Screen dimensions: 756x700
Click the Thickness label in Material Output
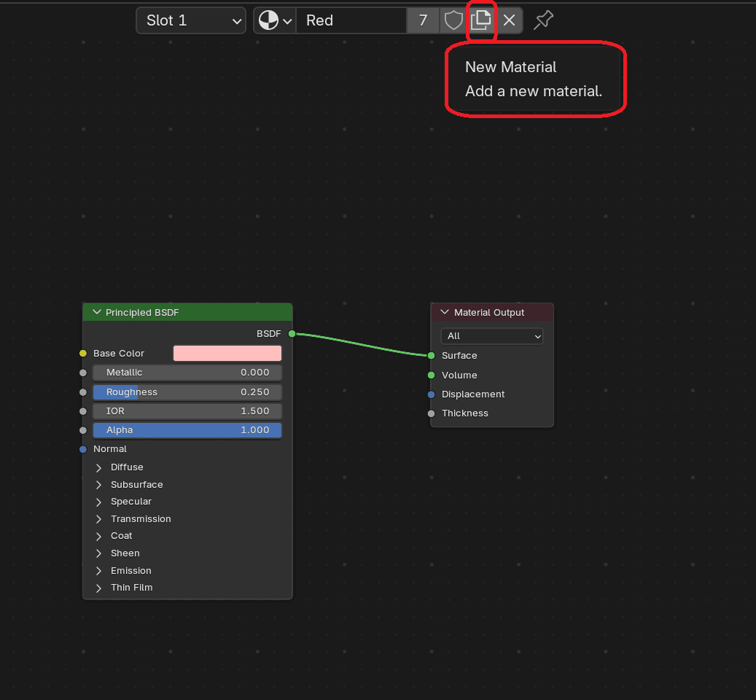pyautogui.click(x=465, y=413)
